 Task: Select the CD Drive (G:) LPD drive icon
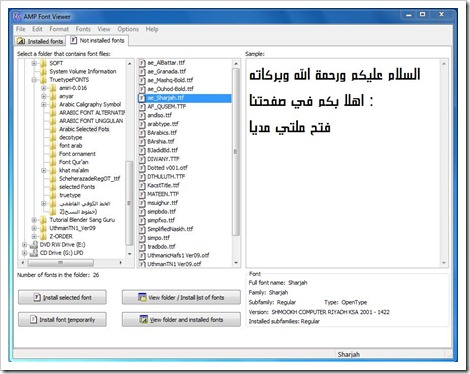pyautogui.click(x=34, y=253)
